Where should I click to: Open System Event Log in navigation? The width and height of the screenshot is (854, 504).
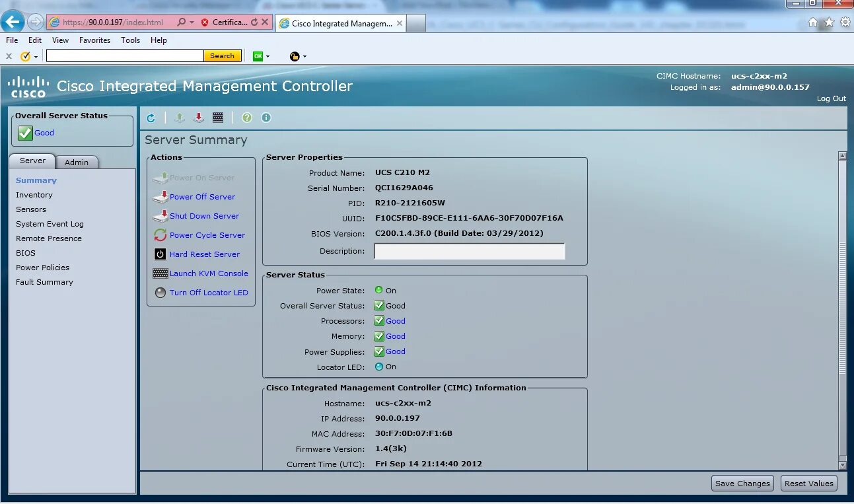click(x=50, y=224)
